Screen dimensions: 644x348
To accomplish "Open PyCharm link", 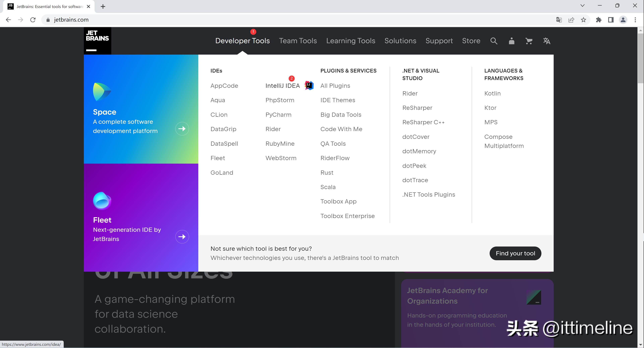I will [x=278, y=115].
